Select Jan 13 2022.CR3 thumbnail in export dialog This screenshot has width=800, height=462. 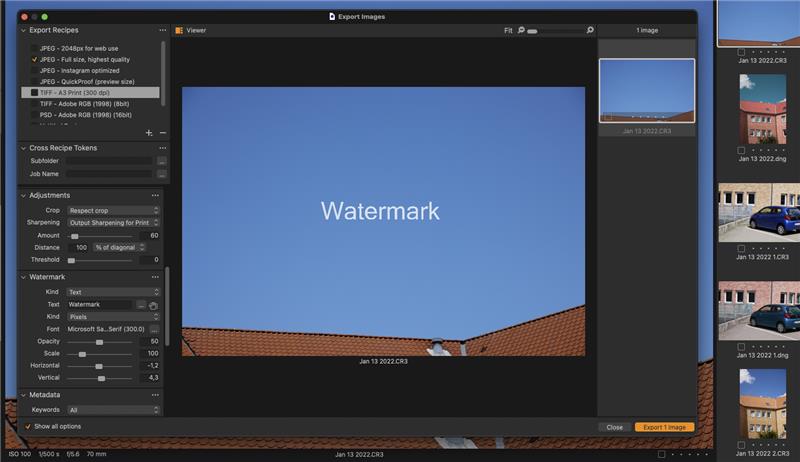click(646, 91)
